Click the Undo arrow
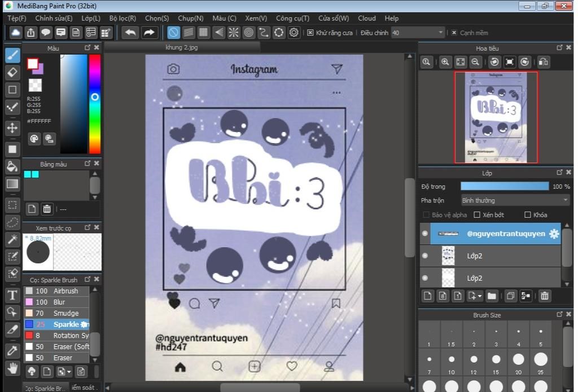 130,32
